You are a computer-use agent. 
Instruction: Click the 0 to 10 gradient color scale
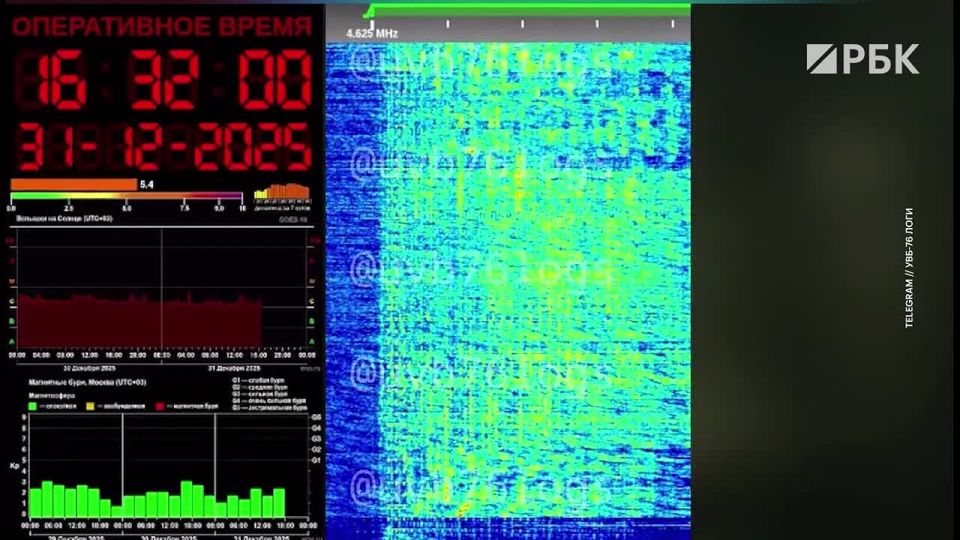point(126,196)
